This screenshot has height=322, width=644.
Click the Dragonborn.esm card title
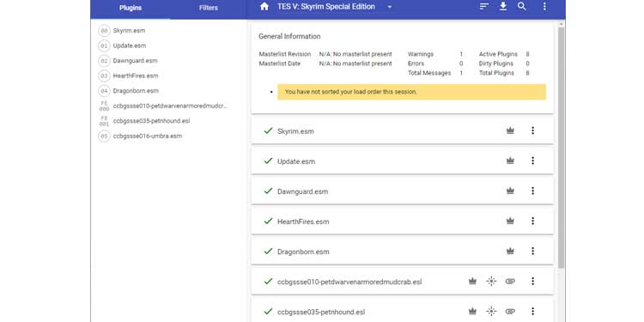pos(303,252)
